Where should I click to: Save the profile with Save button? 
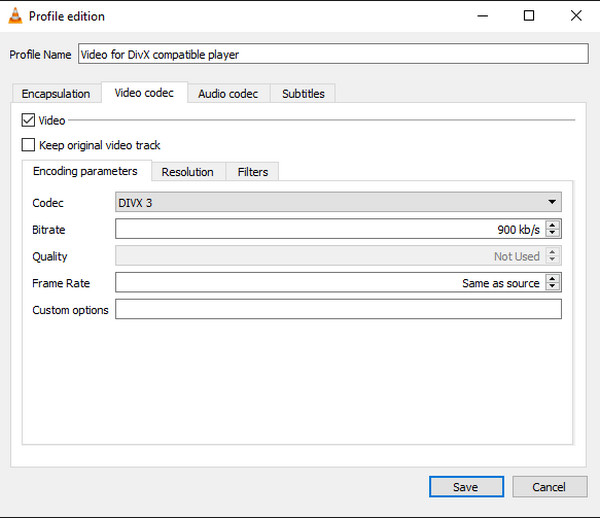[x=466, y=487]
